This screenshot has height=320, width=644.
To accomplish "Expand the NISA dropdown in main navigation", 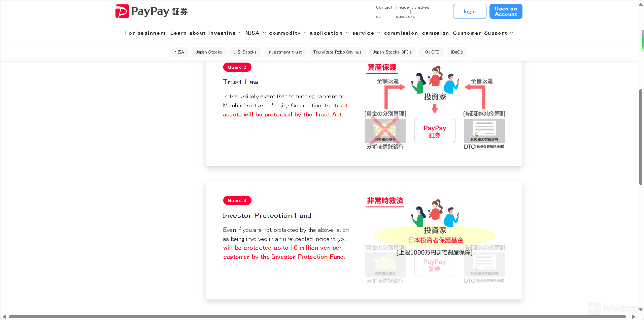I will pyautogui.click(x=255, y=33).
